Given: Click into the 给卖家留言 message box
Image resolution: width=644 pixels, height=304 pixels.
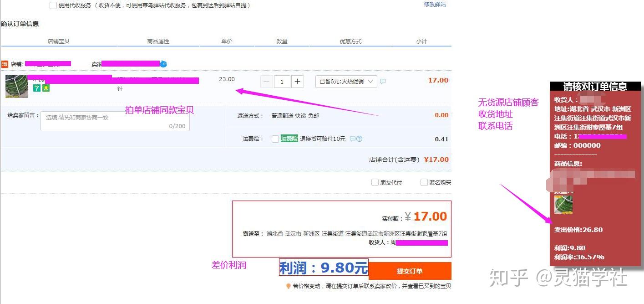Looking at the screenshot, I should point(115,121).
